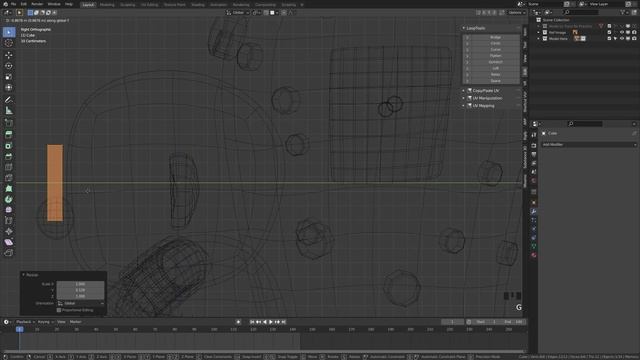Switch to the UV Editing workspace tab

pos(149,4)
